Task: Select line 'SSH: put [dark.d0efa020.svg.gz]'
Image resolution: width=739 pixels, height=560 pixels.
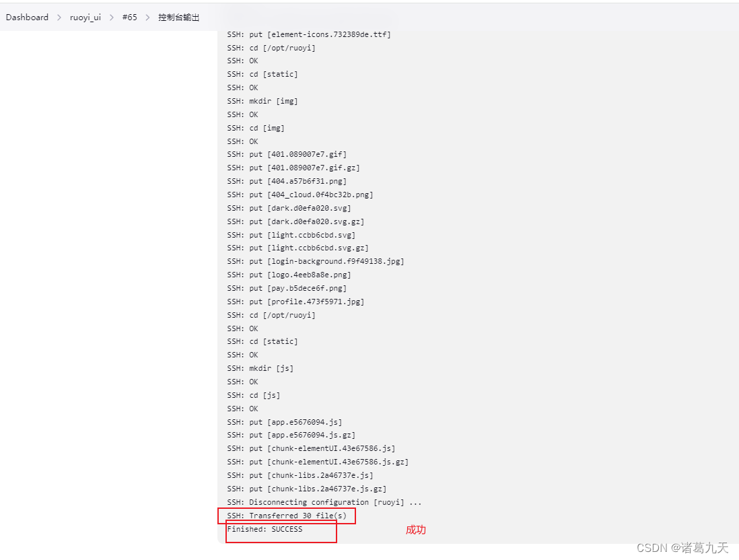Action: coord(295,221)
